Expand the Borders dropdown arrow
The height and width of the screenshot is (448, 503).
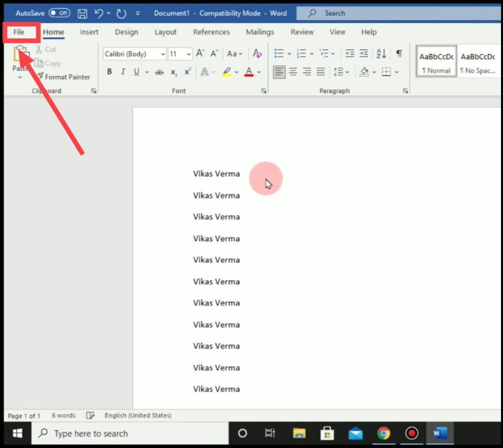[397, 72]
